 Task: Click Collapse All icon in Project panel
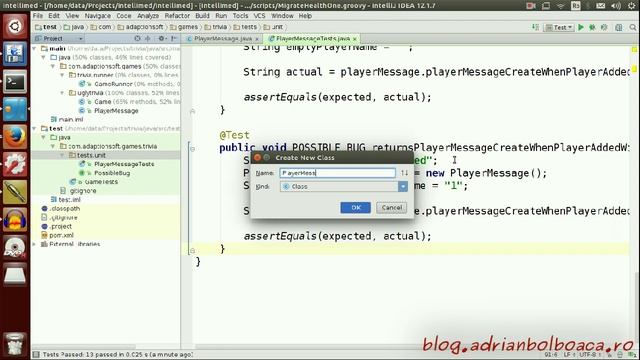pyautogui.click(x=148, y=38)
